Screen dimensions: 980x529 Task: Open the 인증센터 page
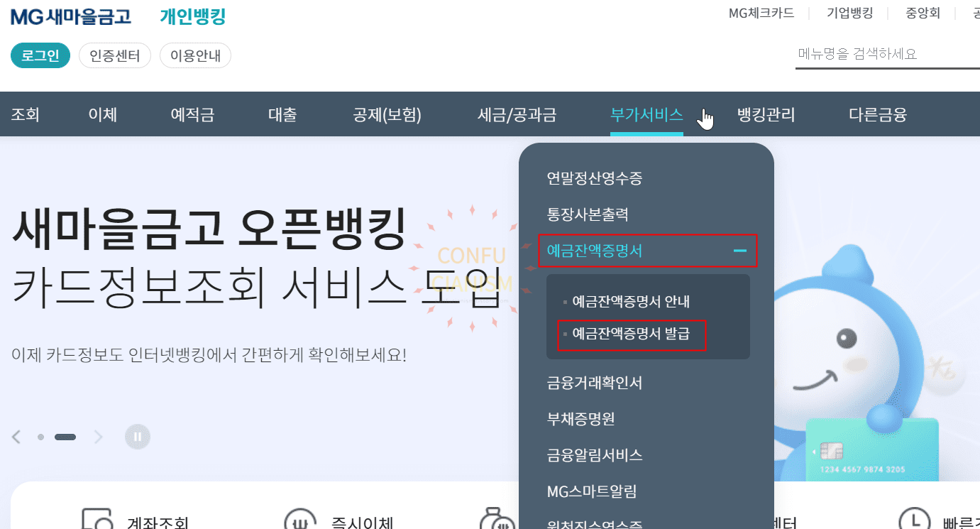(115, 55)
